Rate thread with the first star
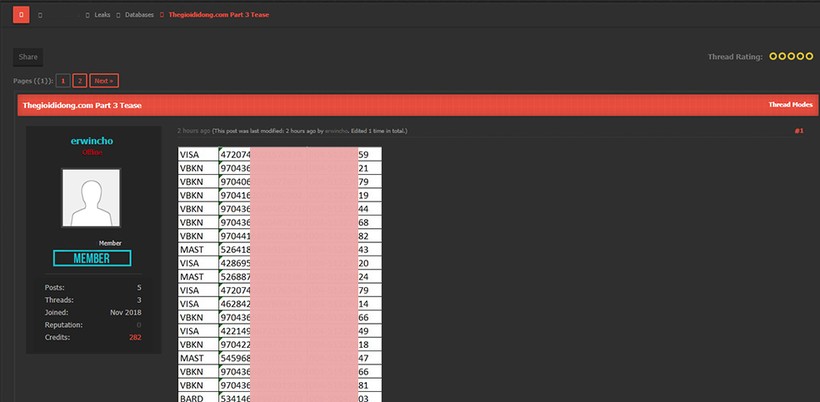Viewport: 820px width, 402px height. point(773,57)
